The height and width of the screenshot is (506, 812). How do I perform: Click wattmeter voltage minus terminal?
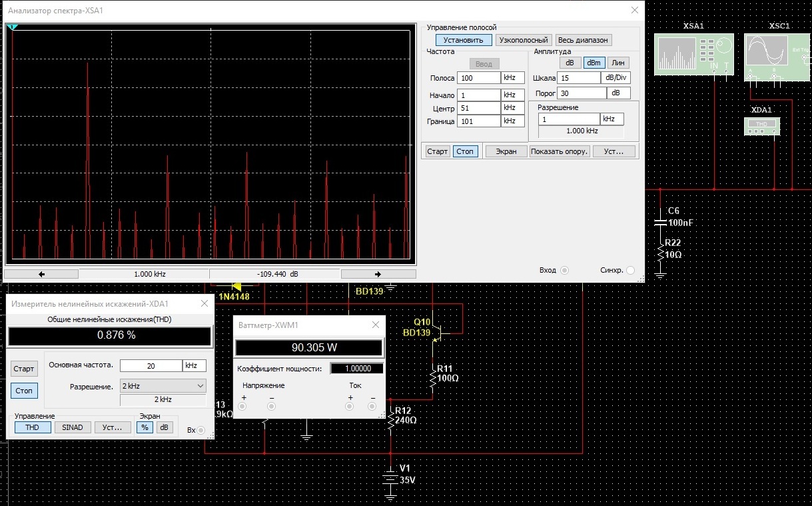(271, 407)
